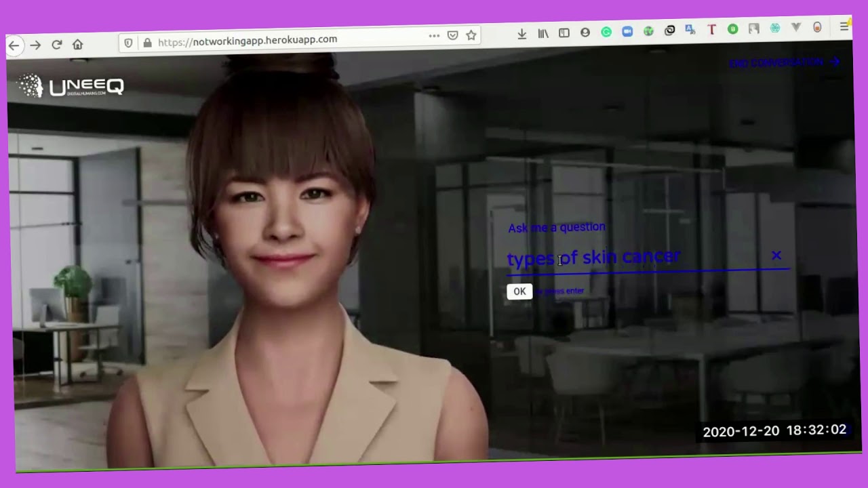Clear the question with the X icon

[776, 256]
